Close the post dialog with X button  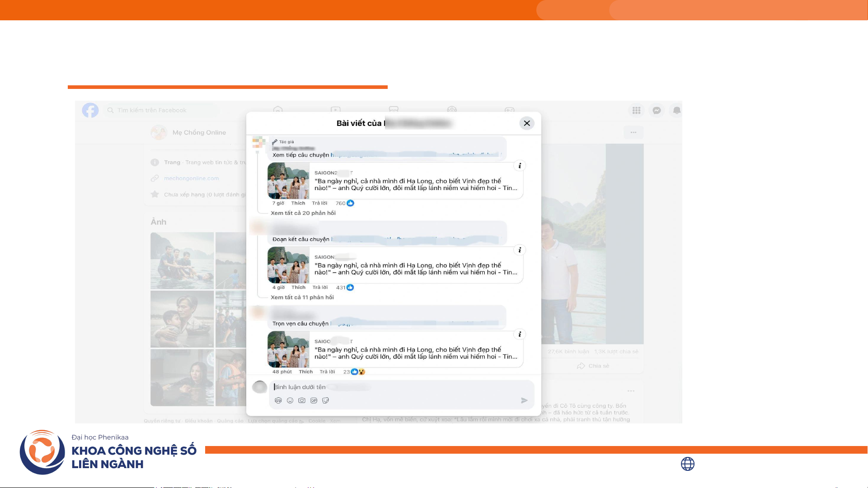(x=527, y=123)
